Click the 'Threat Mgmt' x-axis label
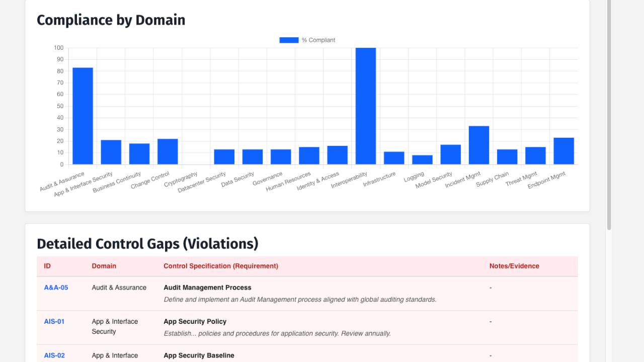Image resolution: width=644 pixels, height=362 pixels. [522, 179]
